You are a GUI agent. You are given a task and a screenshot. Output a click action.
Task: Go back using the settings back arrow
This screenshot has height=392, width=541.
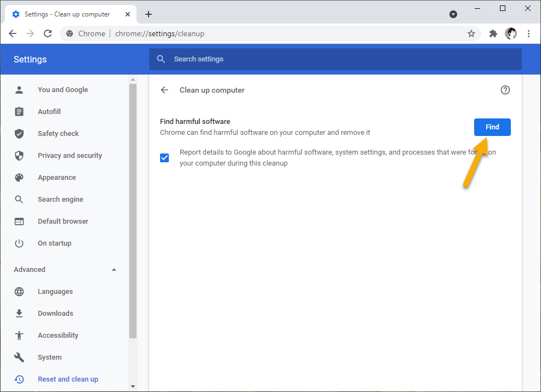click(164, 90)
